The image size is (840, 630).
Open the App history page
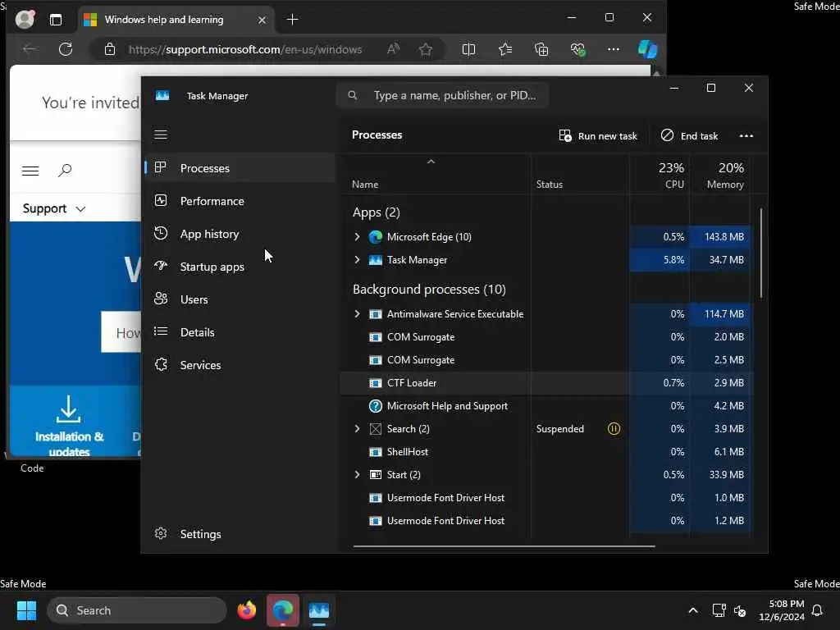[240, 234]
